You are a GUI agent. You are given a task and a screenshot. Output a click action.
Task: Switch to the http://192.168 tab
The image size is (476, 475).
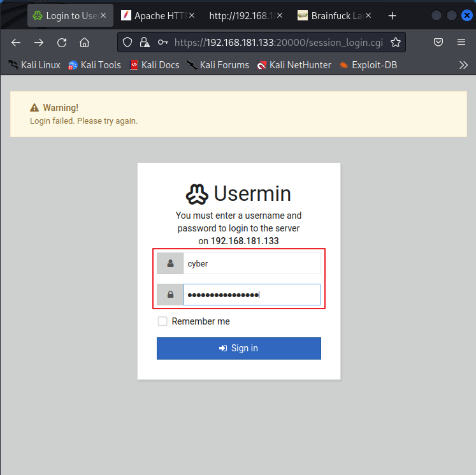[246, 15]
